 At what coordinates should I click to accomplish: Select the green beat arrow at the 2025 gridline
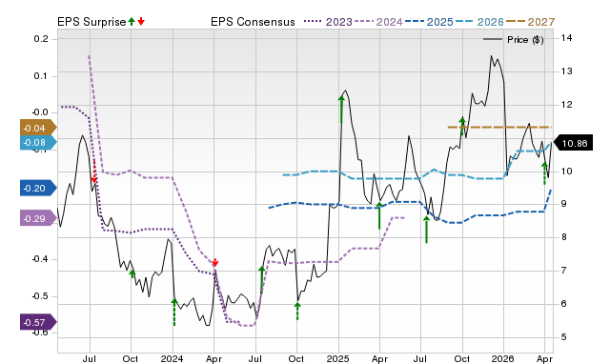pos(341,110)
